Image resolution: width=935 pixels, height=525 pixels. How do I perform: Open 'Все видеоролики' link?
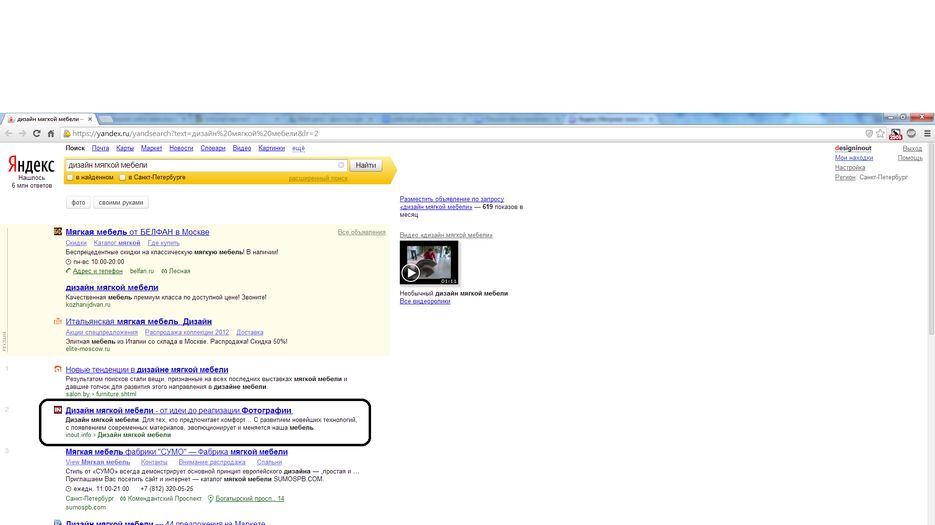pyautogui.click(x=425, y=301)
